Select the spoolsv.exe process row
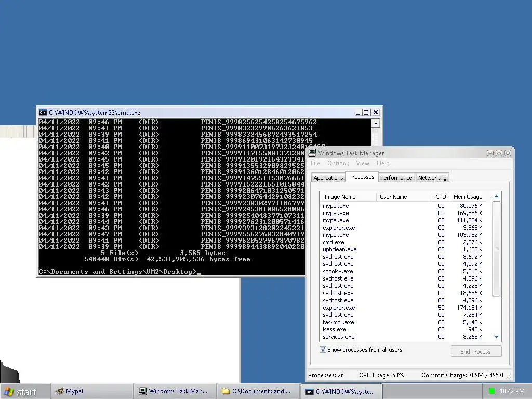532x399 pixels. 403,271
